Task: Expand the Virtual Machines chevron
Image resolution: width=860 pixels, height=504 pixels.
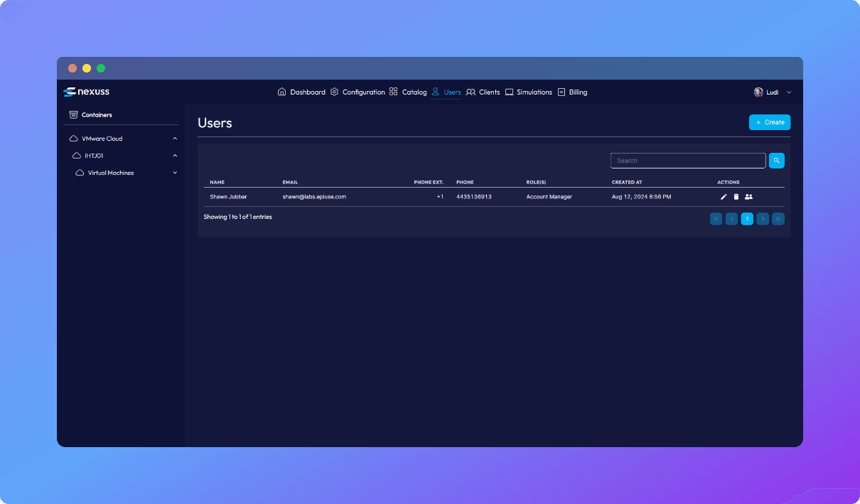Action: click(175, 173)
